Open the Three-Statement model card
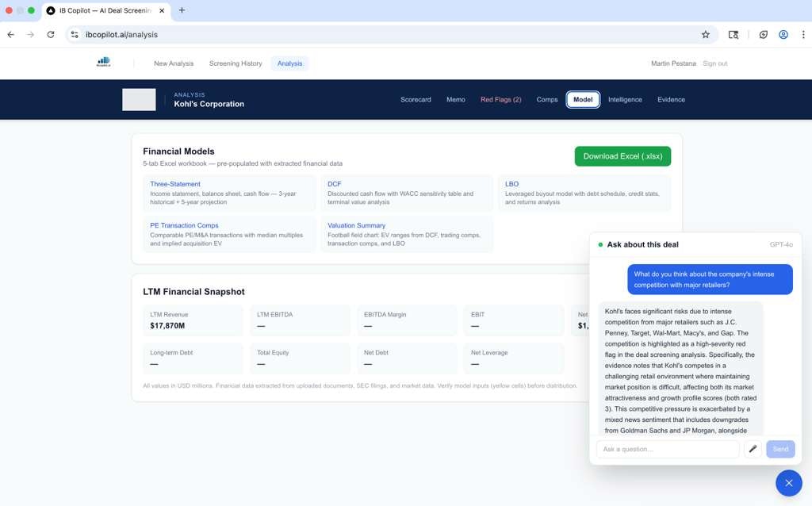The image size is (812, 506). pos(229,193)
